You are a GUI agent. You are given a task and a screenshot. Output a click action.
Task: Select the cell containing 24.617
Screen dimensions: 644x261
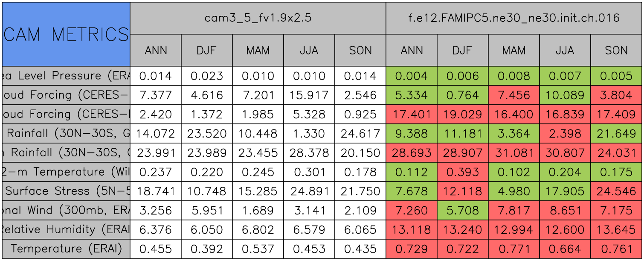(360, 134)
